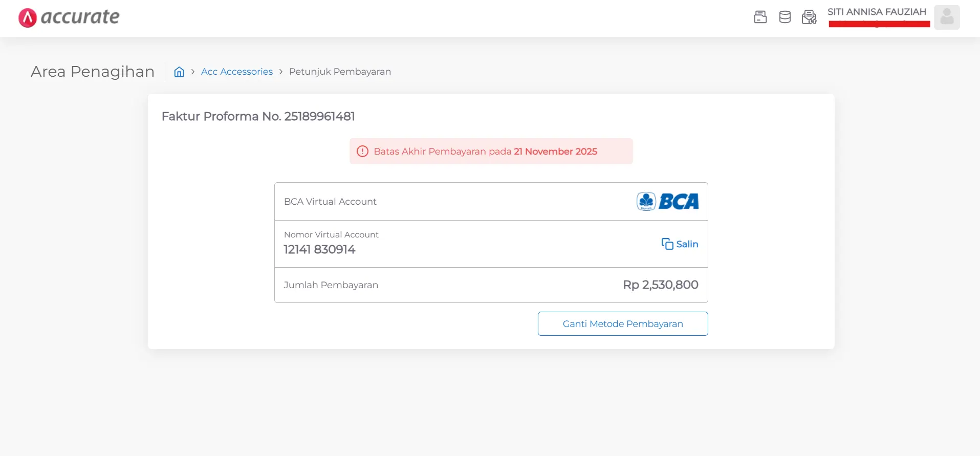Image resolution: width=980 pixels, height=456 pixels.
Task: Open the user avatar profile menu
Action: (946, 17)
